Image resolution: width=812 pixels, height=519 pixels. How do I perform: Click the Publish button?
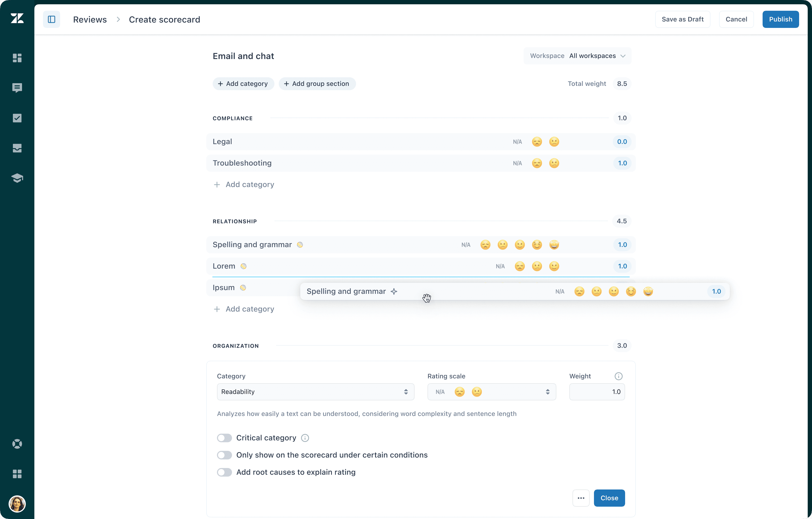tap(780, 19)
